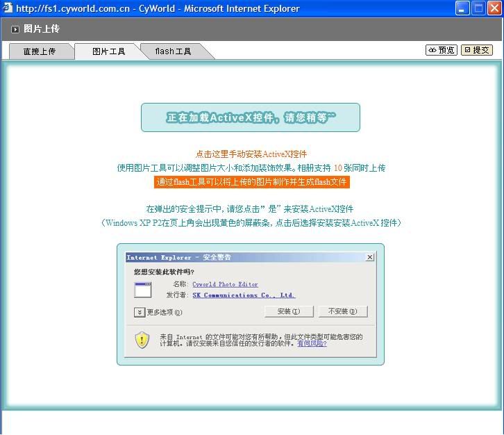Screen dimensions: 504x435
Task: Open the Cyworld Photo Editor link
Action: click(x=225, y=284)
